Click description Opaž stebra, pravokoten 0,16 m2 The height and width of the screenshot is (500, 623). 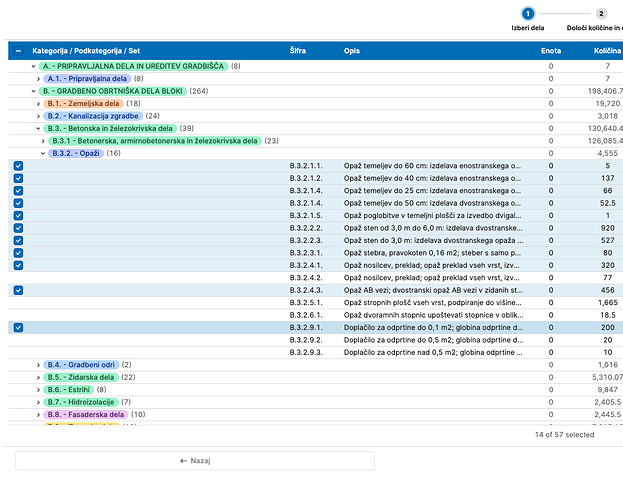click(432, 253)
